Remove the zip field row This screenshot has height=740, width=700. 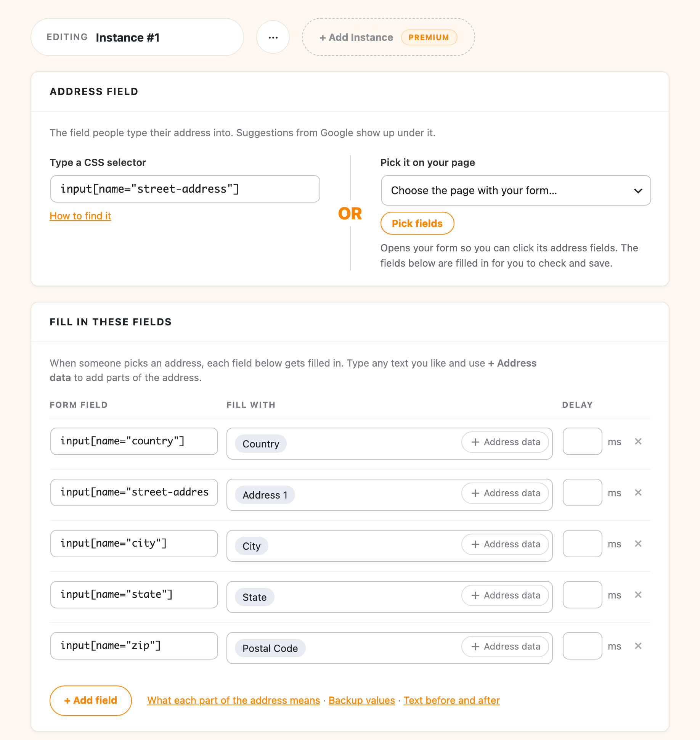click(638, 646)
